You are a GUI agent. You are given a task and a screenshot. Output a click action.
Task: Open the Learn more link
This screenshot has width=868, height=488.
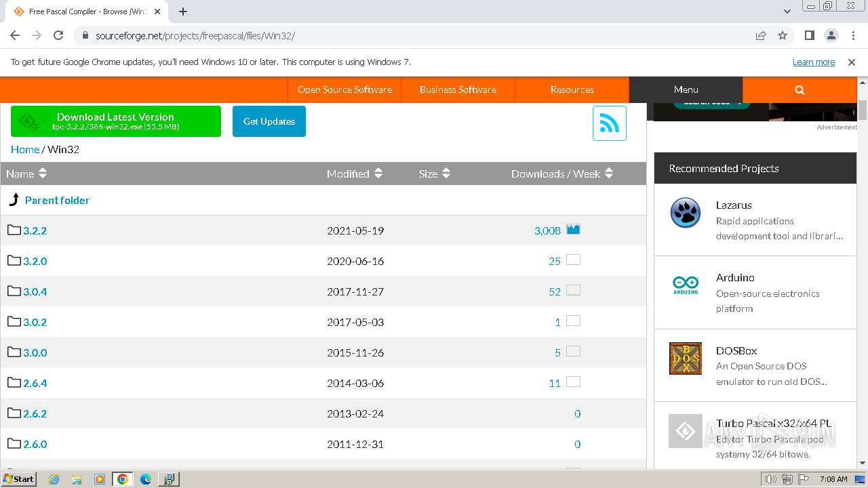point(814,62)
